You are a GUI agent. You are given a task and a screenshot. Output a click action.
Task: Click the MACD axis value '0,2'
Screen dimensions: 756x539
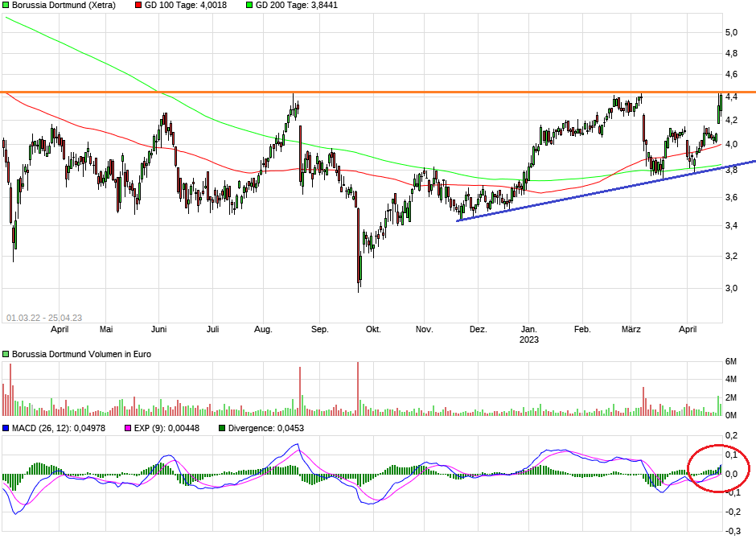pos(731,436)
